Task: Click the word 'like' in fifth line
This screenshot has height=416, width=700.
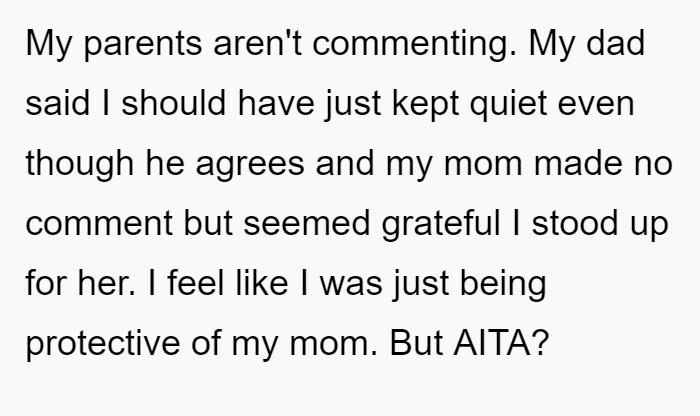Action: [x=262, y=282]
